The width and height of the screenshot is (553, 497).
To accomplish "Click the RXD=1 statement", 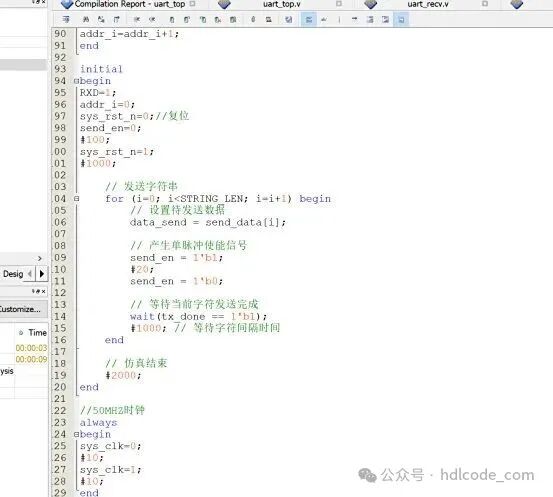I will [x=98, y=93].
